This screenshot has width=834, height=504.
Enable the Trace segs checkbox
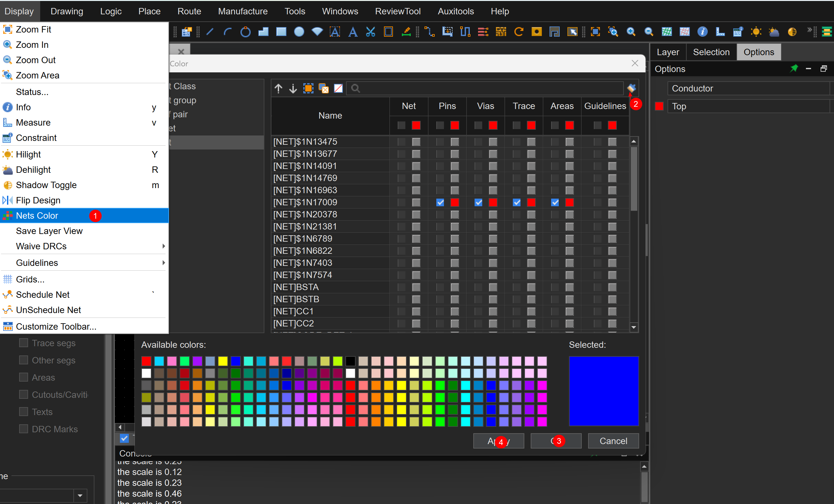coord(24,343)
